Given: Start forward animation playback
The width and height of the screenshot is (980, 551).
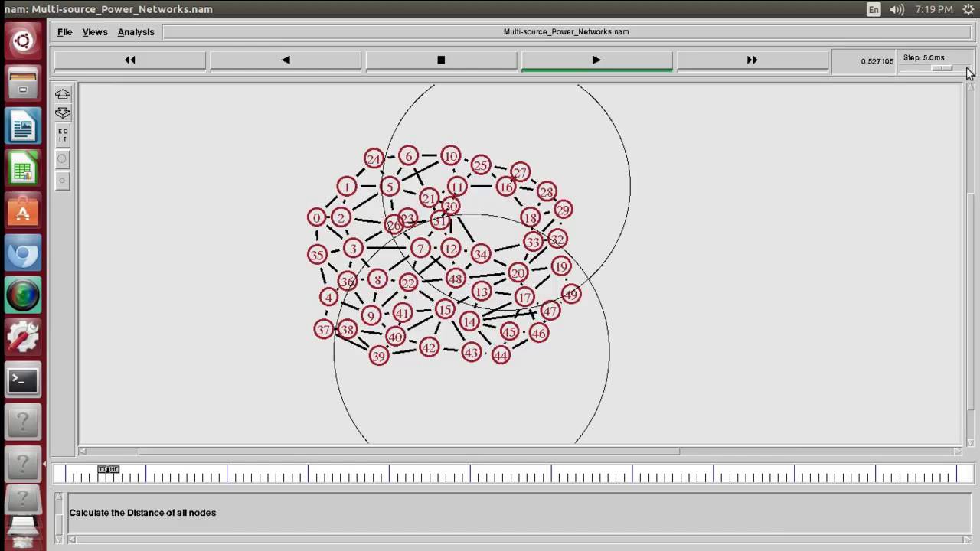Looking at the screenshot, I should point(596,60).
